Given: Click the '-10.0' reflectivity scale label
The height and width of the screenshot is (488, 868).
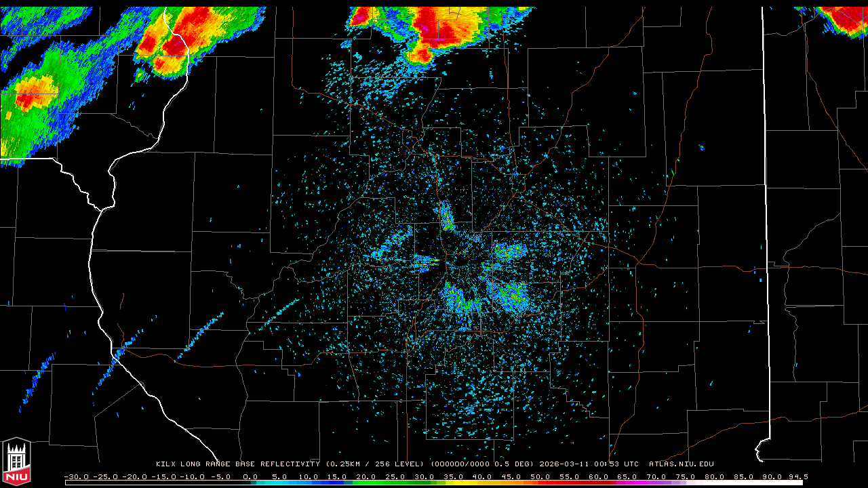Looking at the screenshot, I should [x=193, y=476].
